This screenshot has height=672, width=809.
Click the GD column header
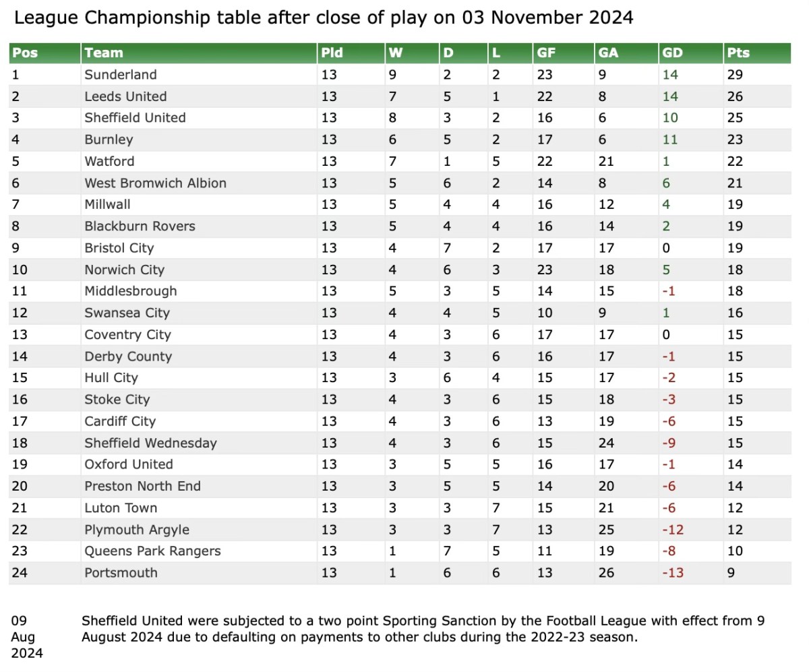pos(673,53)
